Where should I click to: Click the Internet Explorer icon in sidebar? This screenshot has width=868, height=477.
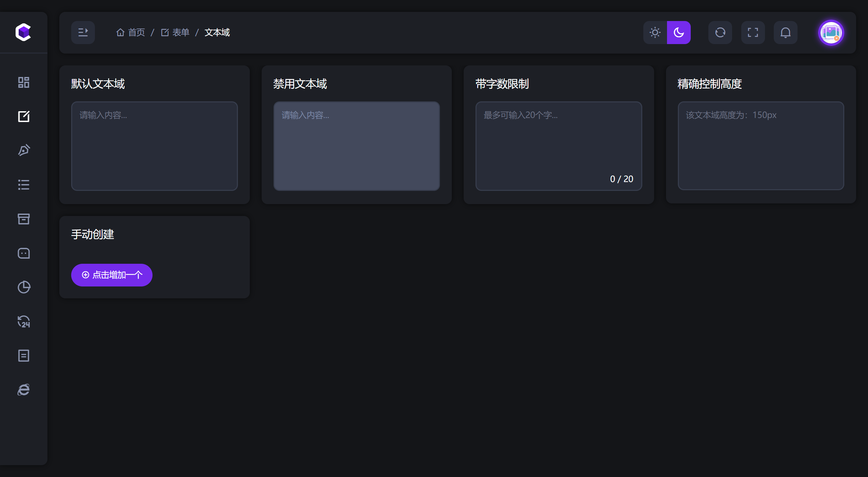tap(23, 390)
